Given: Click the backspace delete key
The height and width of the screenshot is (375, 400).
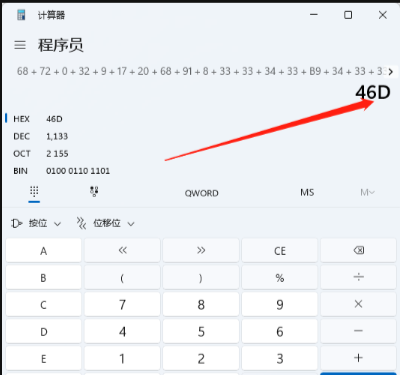Looking at the screenshot, I should 358,250.
